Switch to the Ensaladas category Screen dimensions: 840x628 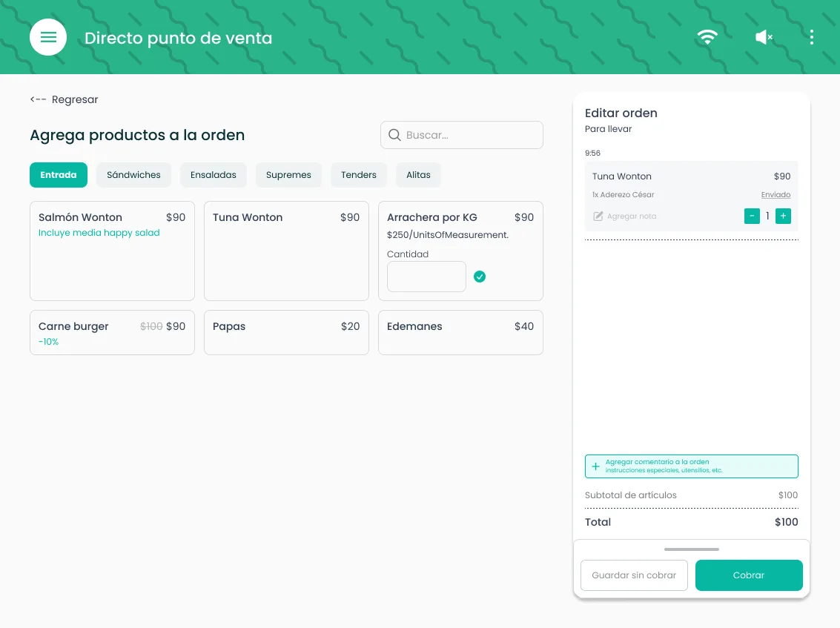(214, 175)
